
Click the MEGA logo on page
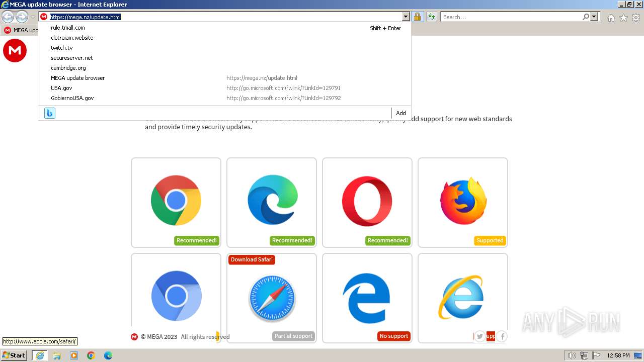pos(15,51)
